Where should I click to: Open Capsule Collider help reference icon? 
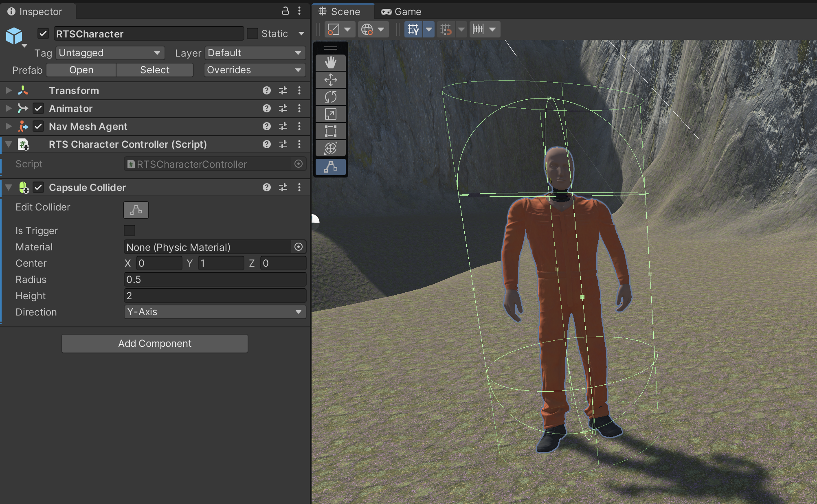pos(266,187)
